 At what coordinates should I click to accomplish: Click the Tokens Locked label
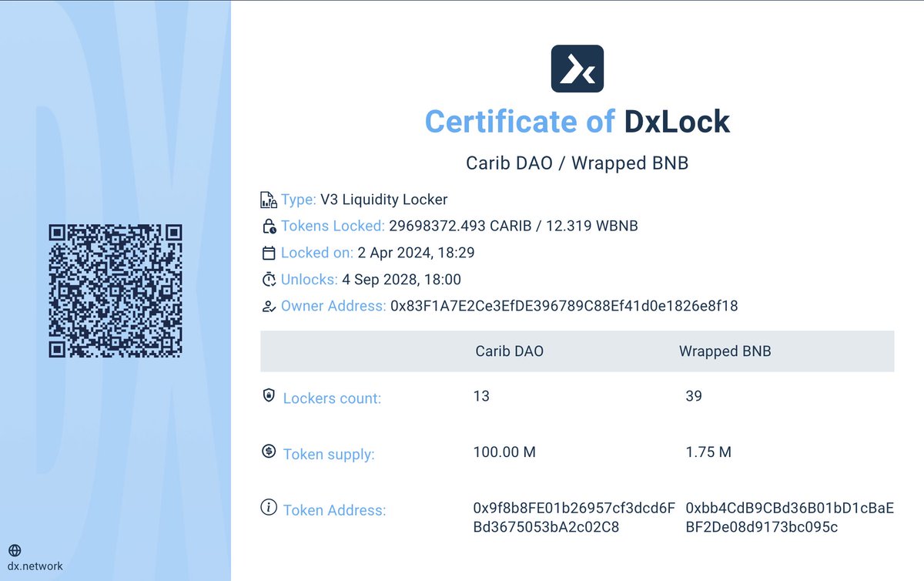point(333,227)
